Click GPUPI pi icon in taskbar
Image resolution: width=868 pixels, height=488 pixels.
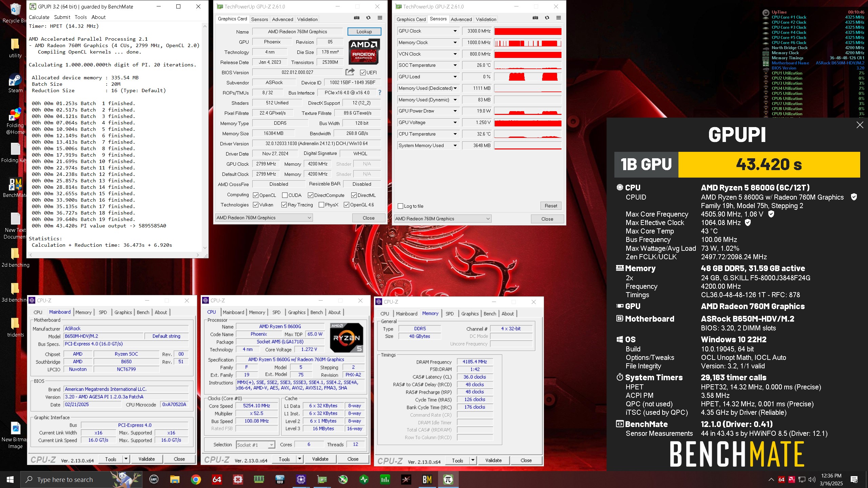coord(448,480)
